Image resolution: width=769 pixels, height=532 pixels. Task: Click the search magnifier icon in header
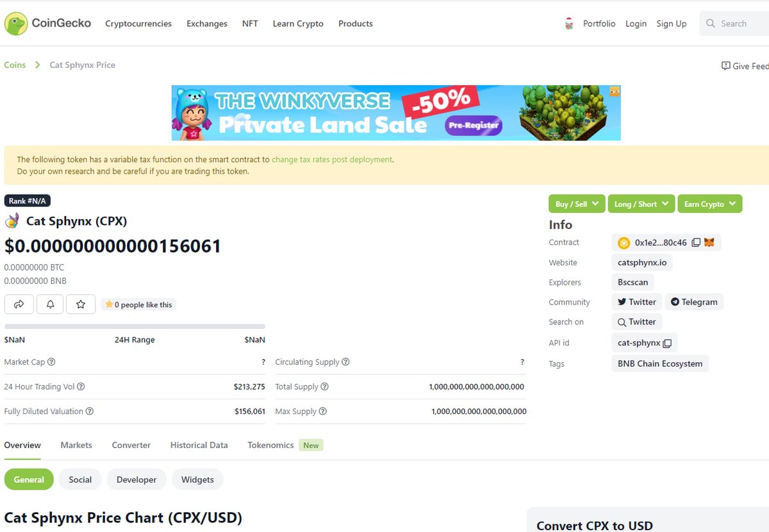click(710, 24)
